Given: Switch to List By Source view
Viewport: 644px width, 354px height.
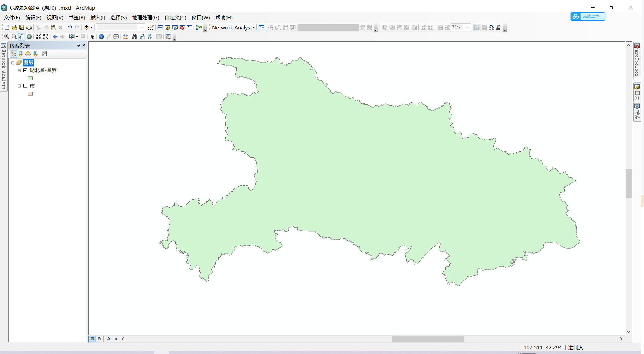Looking at the screenshot, I should coord(21,54).
